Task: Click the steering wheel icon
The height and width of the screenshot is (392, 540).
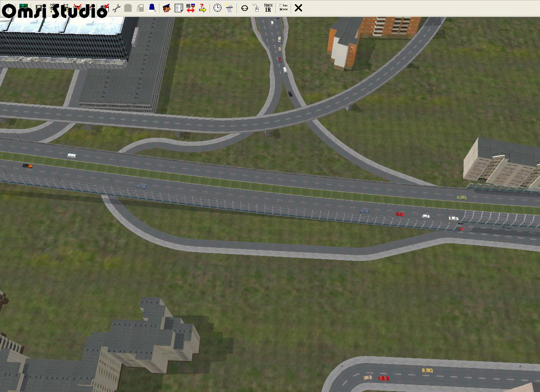Action: (244, 8)
